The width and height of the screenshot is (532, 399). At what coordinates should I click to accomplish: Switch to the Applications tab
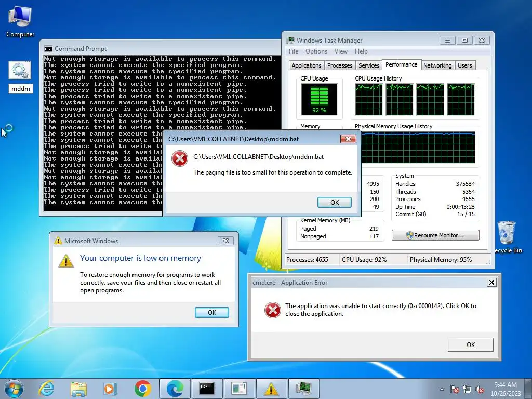tap(307, 65)
